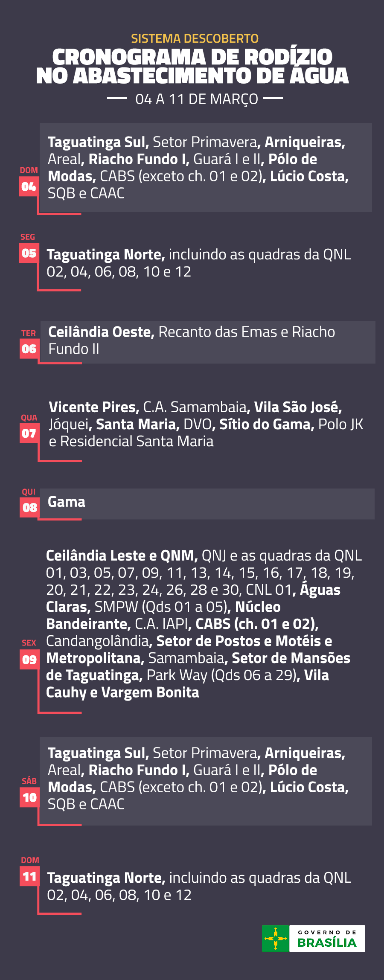384x980 pixels.
Task: Click the Governo de Brasília logo
Action: coord(314,939)
